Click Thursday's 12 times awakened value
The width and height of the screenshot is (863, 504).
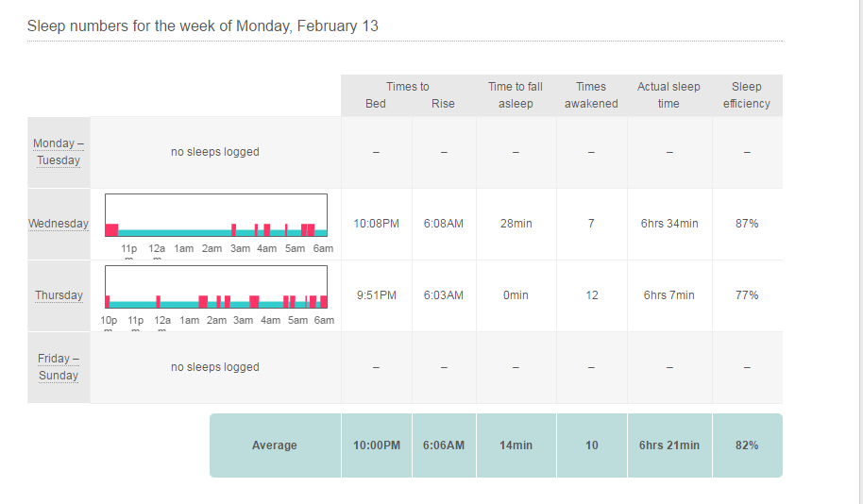591,295
